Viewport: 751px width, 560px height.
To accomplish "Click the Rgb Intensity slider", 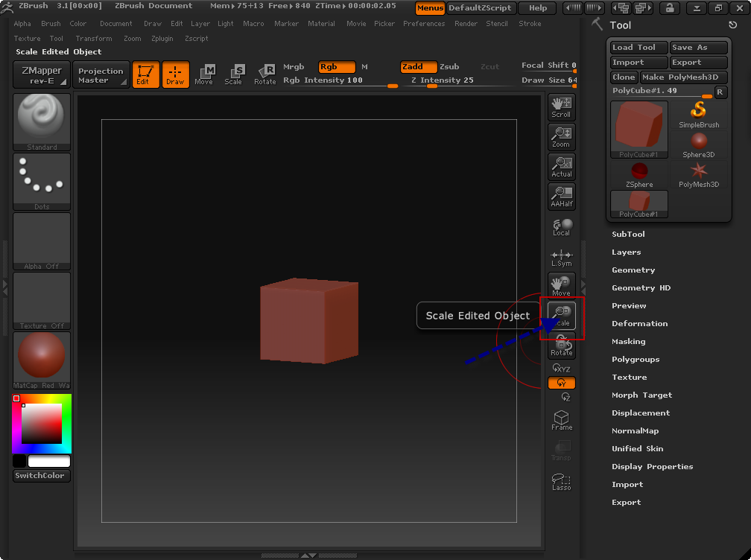I will tap(340, 81).
